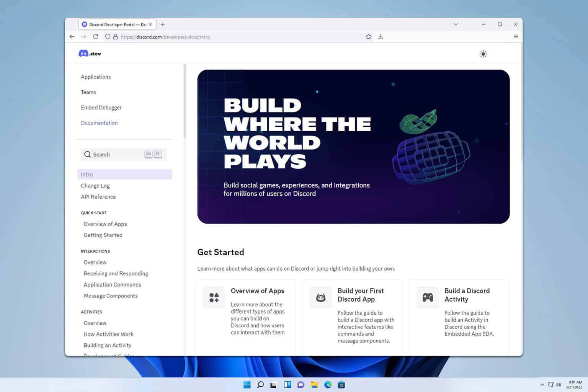The height and width of the screenshot is (392, 588).
Task: Open Embed Debugger in the sidebar
Action: click(101, 108)
